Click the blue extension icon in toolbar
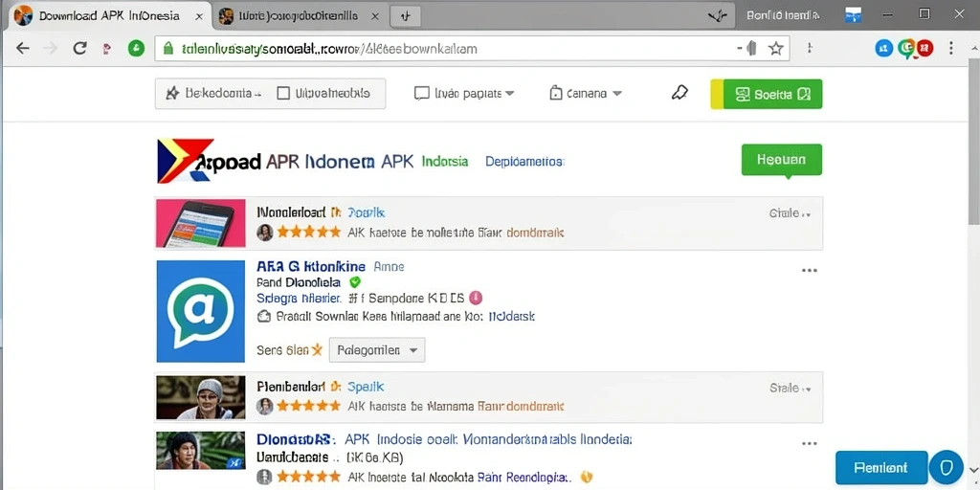Screen dimensions: 980x490 pos(883,48)
